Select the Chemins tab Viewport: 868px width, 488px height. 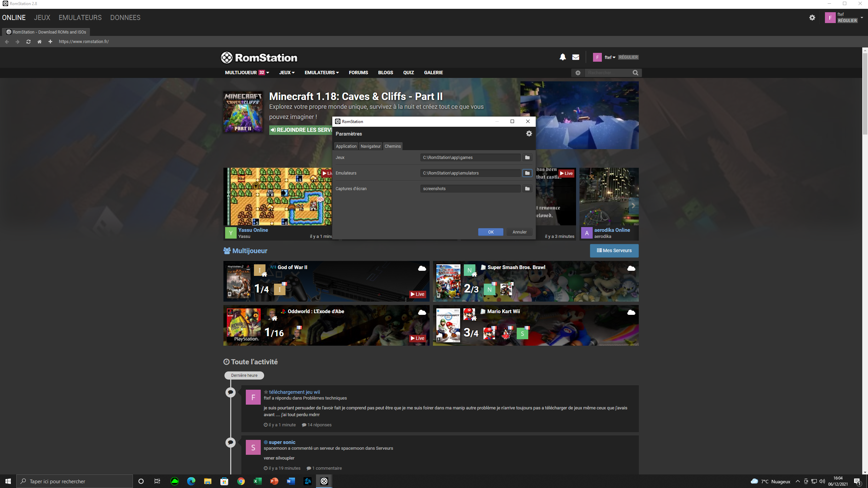point(393,146)
